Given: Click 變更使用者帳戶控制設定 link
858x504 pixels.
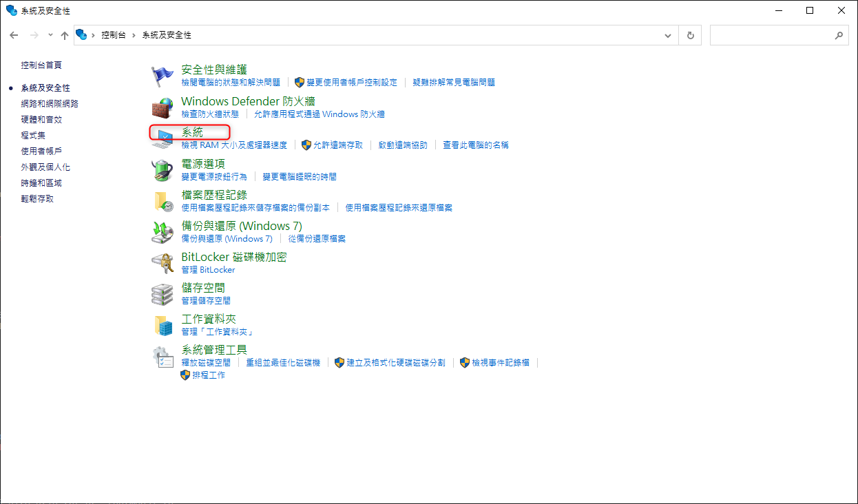Looking at the screenshot, I should pyautogui.click(x=352, y=83).
